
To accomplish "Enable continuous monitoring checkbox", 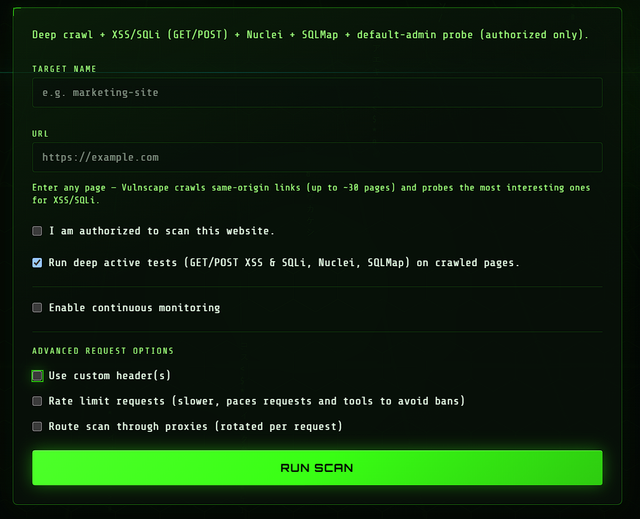I will [x=37, y=307].
